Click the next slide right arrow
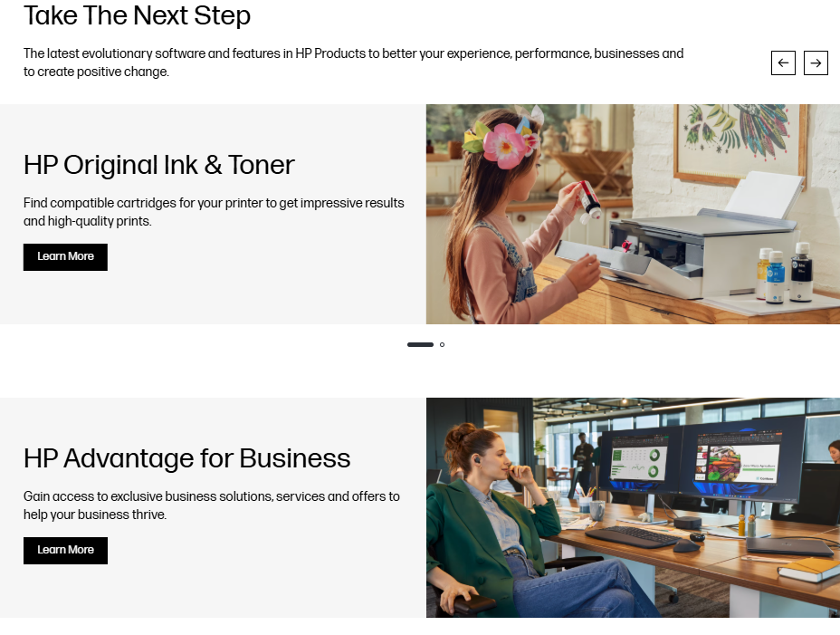Screen dimensions: 840x635 [x=816, y=63]
